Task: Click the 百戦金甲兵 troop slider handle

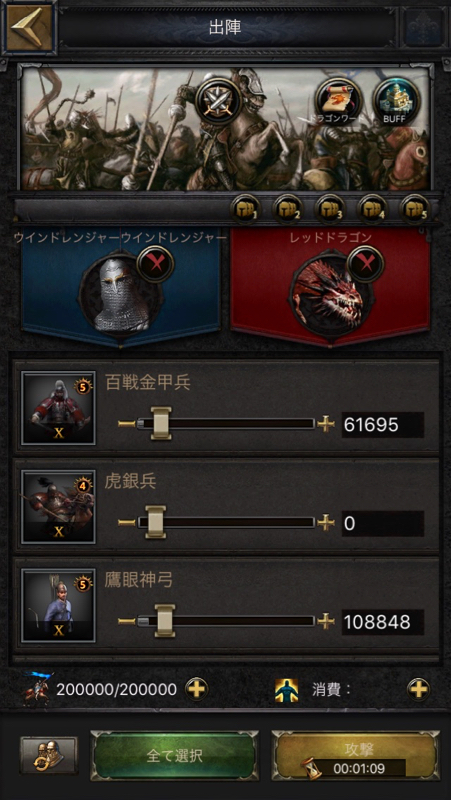Action: (161, 423)
